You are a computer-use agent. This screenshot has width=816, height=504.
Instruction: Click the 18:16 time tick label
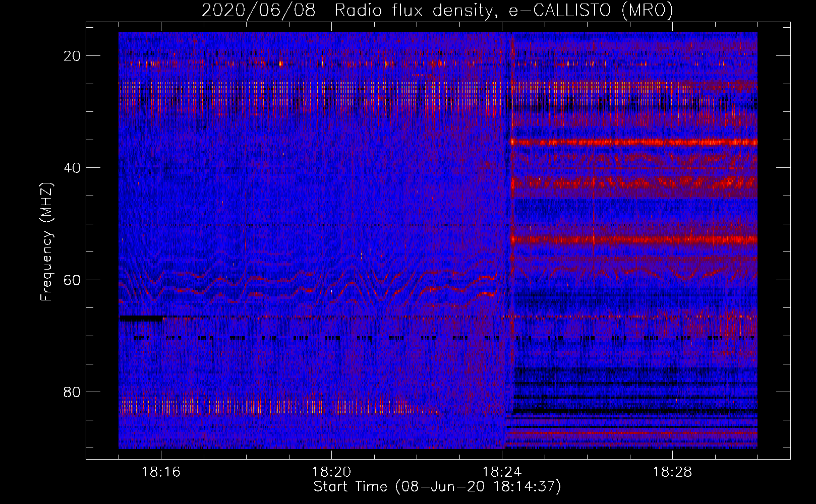click(161, 472)
